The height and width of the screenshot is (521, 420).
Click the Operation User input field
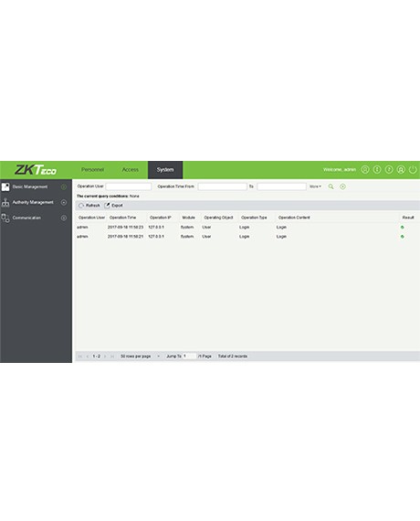pyautogui.click(x=129, y=186)
